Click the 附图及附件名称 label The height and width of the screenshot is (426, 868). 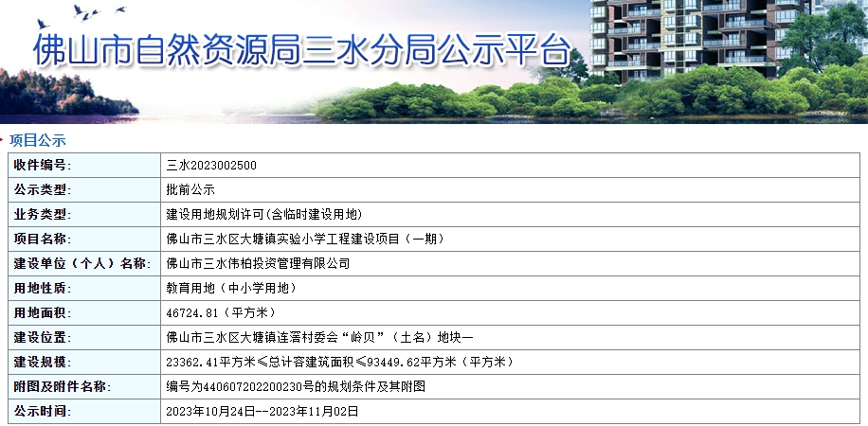[62, 387]
